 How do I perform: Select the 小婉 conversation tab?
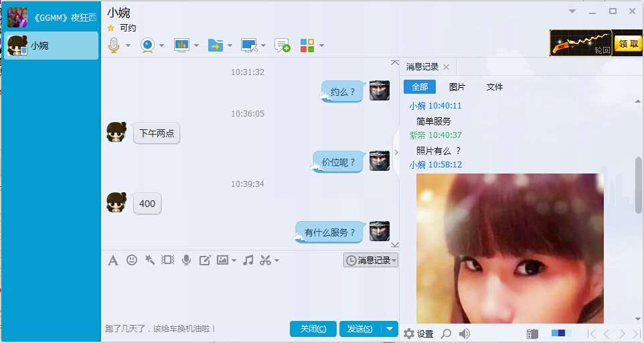pyautogui.click(x=51, y=45)
